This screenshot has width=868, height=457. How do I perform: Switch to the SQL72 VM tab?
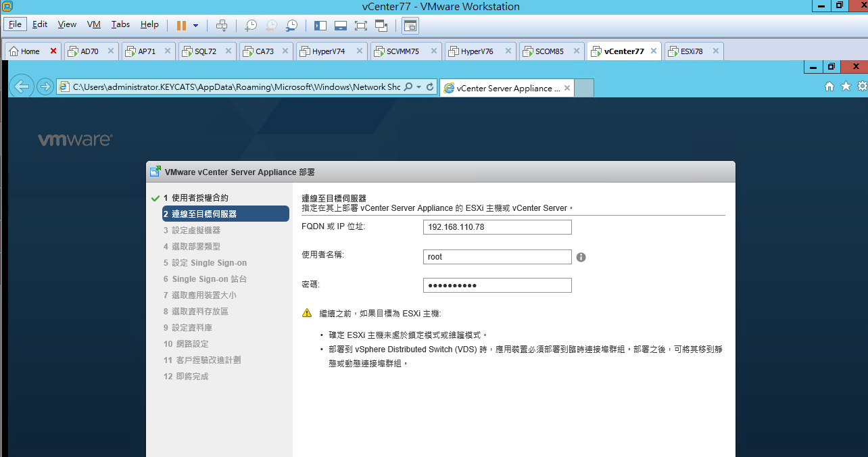206,51
